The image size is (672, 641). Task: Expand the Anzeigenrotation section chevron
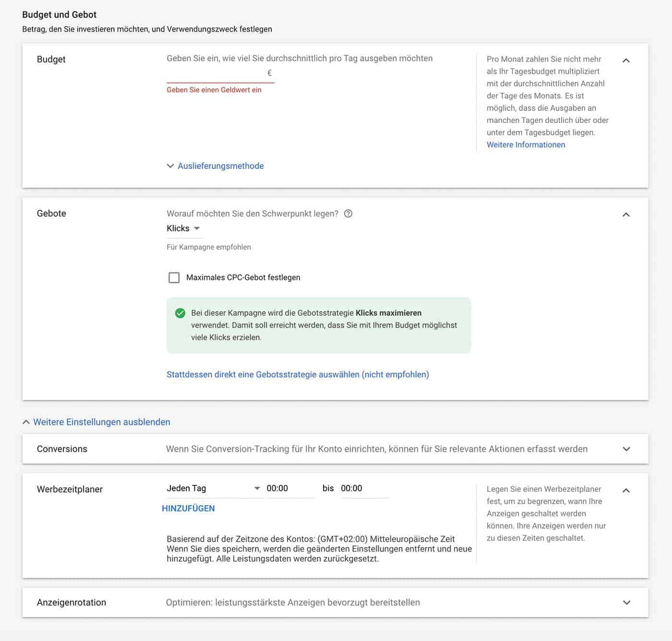point(626,603)
